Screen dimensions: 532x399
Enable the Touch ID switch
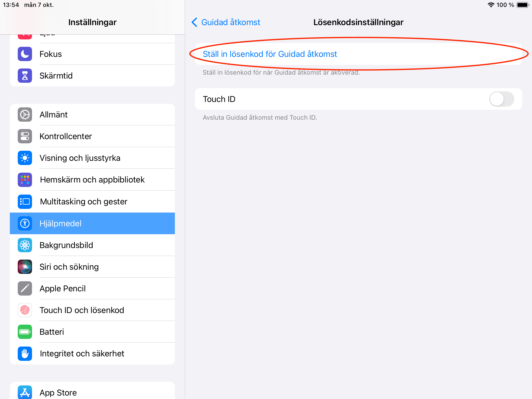[x=501, y=99]
